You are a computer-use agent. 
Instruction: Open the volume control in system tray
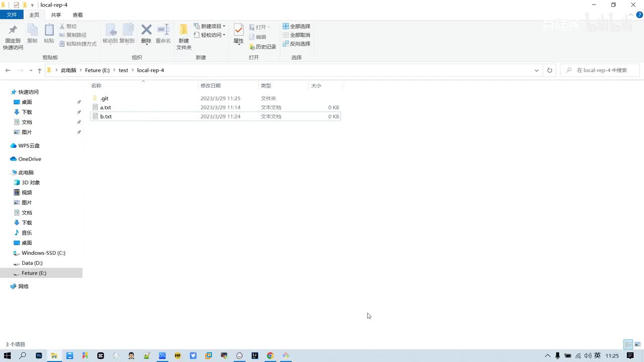588,356
